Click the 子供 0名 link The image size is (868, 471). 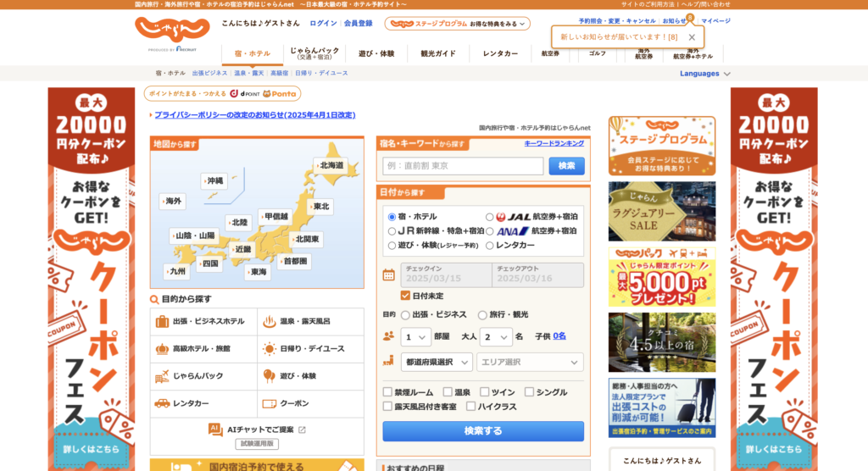[559, 336]
